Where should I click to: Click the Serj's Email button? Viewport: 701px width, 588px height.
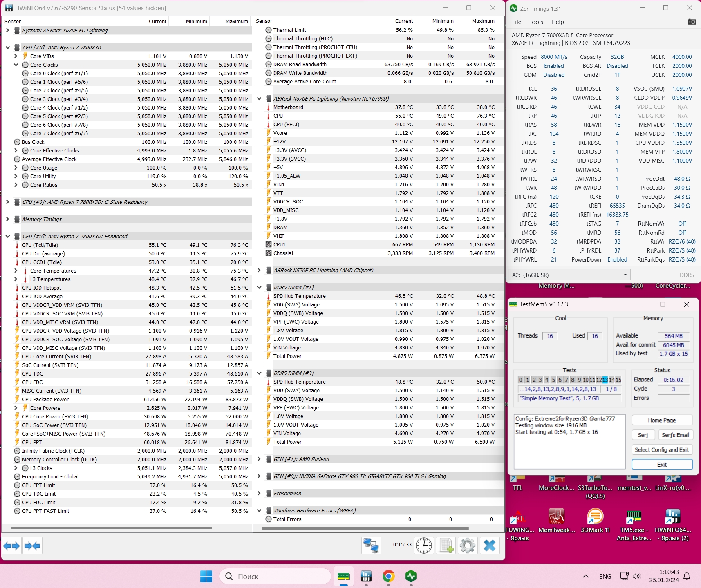pos(675,435)
